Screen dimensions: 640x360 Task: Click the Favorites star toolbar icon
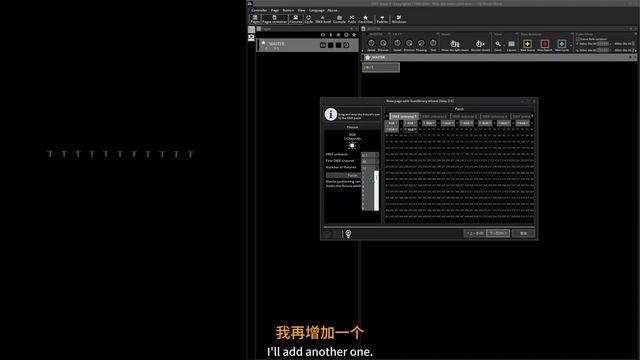point(365,19)
